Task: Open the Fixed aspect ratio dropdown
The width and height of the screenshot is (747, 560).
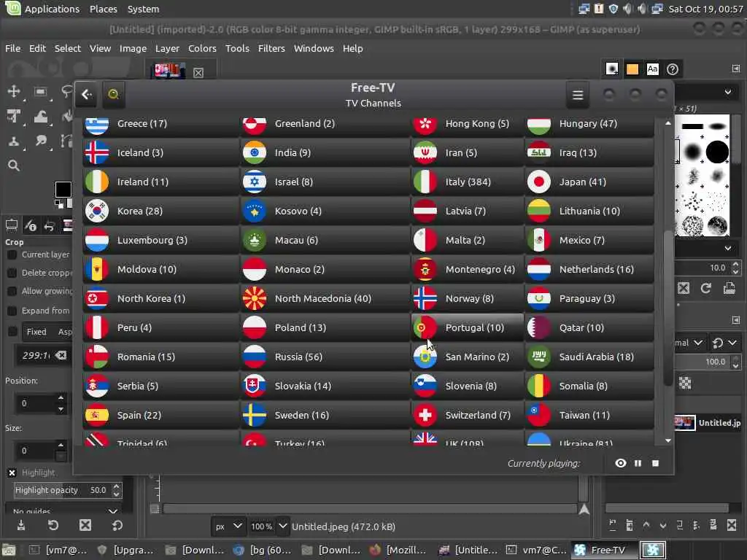Action: point(48,332)
